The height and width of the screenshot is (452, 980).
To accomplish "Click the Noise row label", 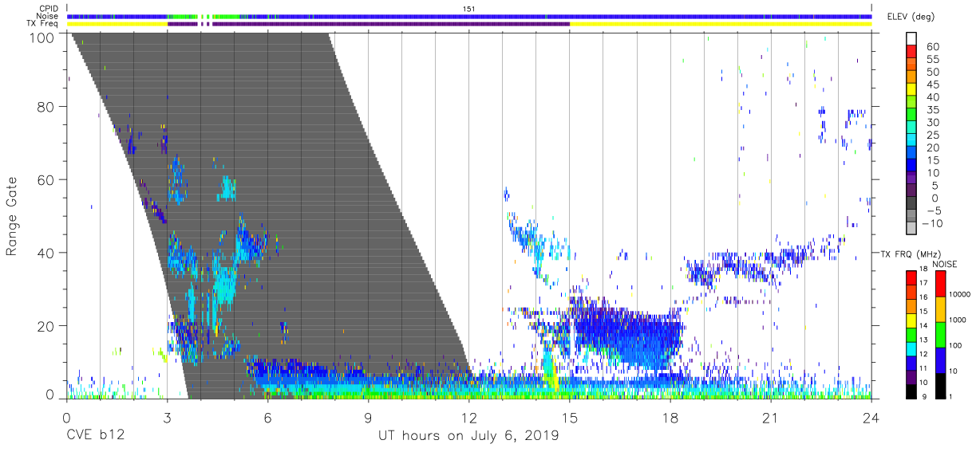I will (46, 17).
